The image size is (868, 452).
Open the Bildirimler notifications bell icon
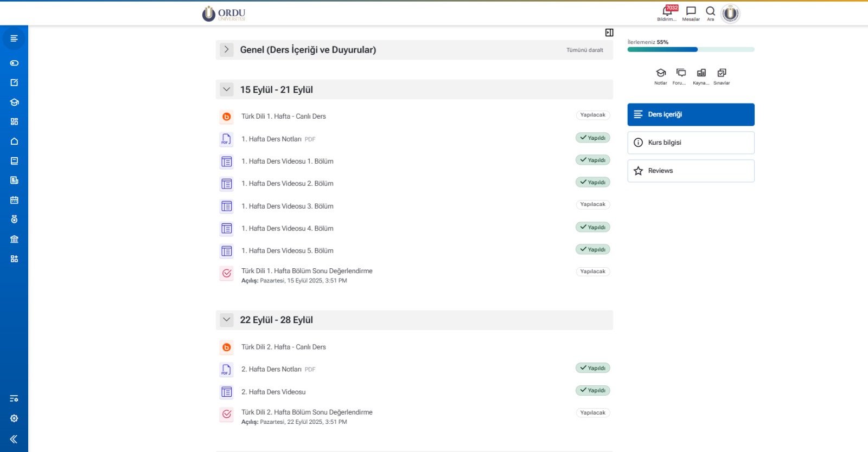click(667, 12)
